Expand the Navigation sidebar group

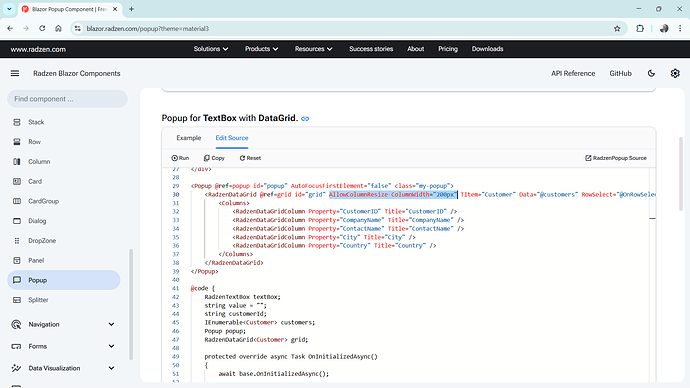[64, 324]
